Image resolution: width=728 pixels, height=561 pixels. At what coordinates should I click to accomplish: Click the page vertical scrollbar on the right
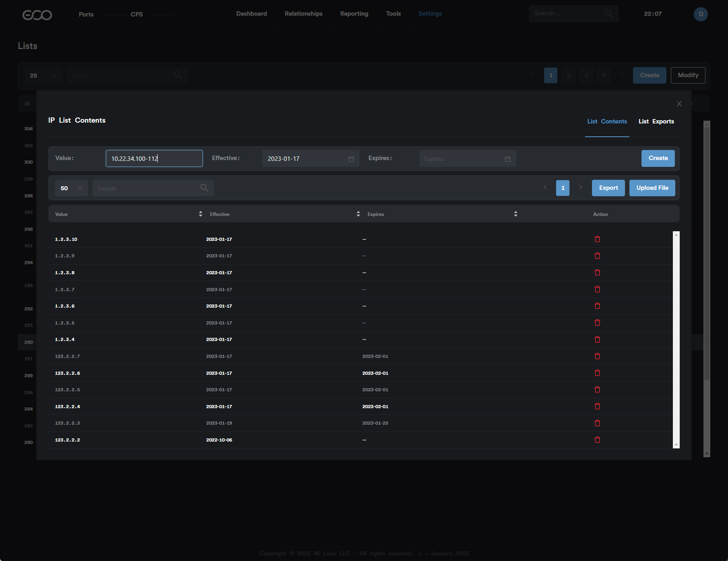coord(707,289)
